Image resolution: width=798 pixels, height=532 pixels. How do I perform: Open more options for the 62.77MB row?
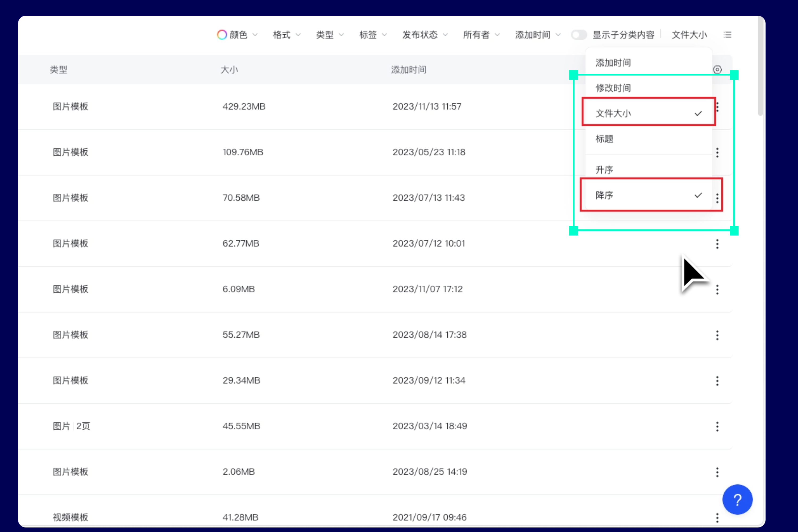717,244
